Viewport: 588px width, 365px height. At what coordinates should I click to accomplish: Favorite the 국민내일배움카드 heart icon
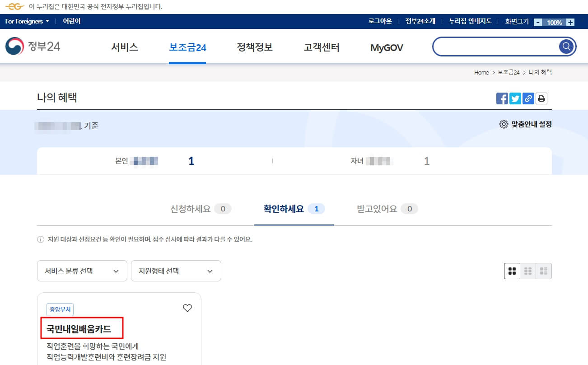pyautogui.click(x=187, y=308)
